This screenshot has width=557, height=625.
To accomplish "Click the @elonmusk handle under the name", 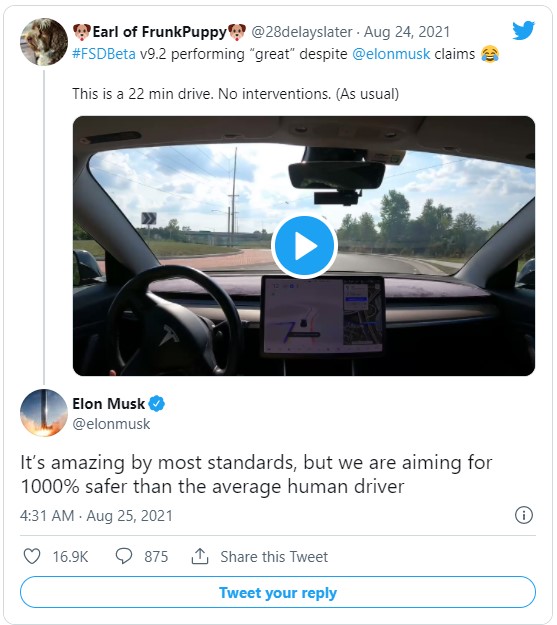I will (x=111, y=424).
